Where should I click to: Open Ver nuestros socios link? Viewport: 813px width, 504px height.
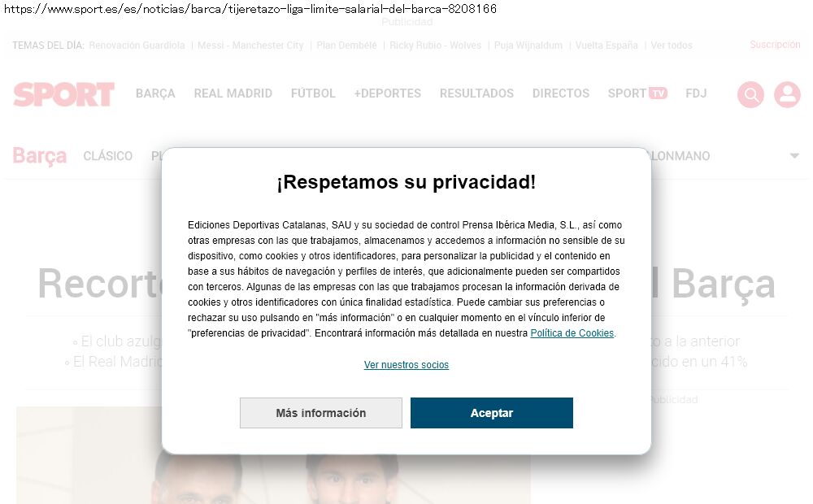[x=406, y=364]
